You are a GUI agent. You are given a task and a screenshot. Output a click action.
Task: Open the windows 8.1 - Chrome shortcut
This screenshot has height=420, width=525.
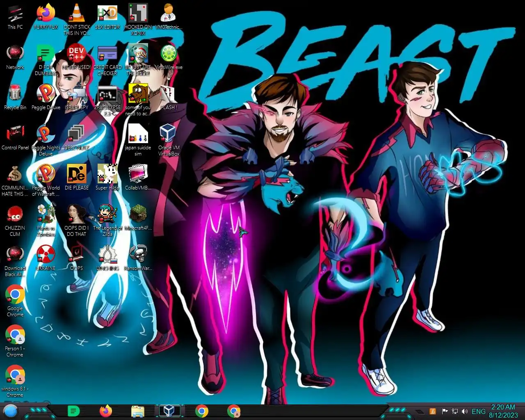point(15,381)
